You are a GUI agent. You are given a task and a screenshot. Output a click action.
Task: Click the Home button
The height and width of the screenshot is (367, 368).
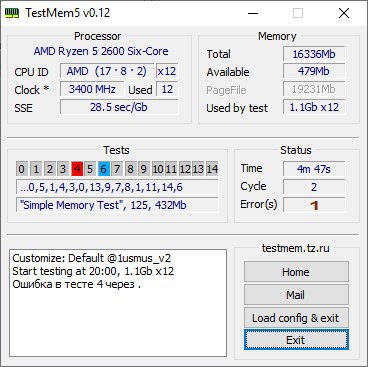coord(296,272)
